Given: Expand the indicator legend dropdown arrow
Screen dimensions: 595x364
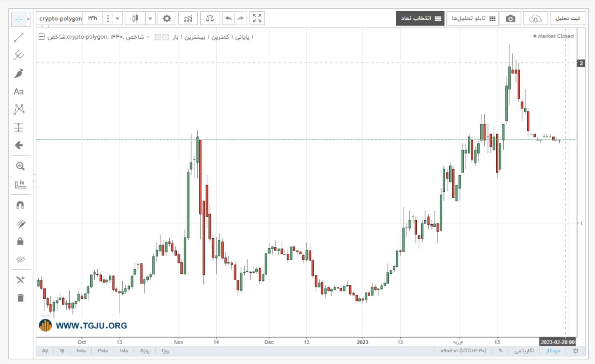Looking at the screenshot, I should point(148,37).
